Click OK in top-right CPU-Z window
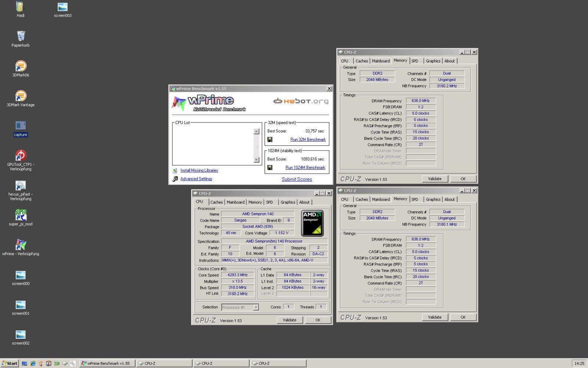This screenshot has height=368, width=588. coord(463,179)
